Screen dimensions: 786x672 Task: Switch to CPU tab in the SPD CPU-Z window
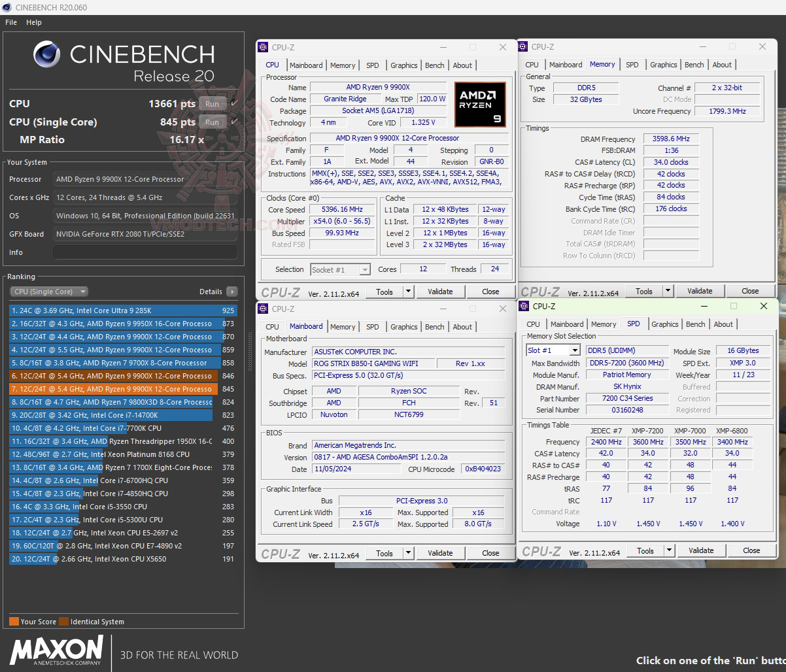[534, 324]
